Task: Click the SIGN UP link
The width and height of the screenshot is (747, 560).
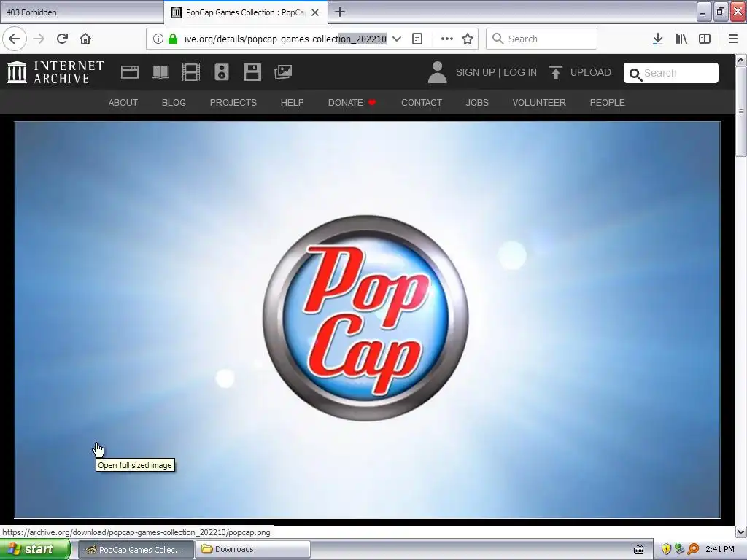Action: pos(475,72)
